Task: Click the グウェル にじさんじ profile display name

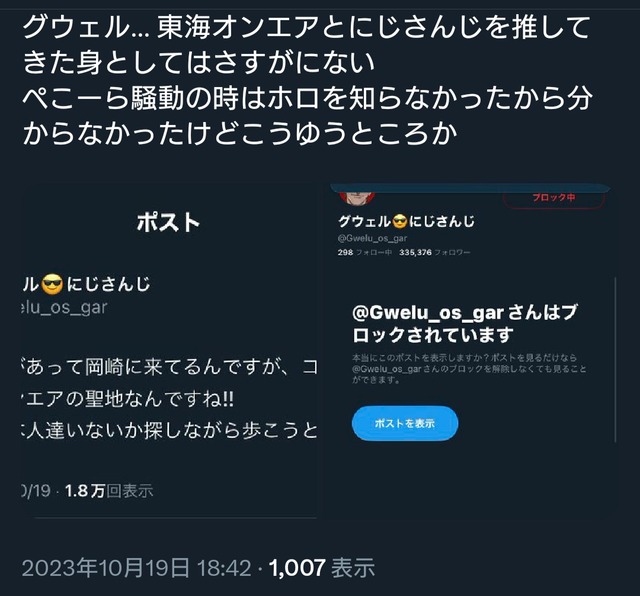Action: pyautogui.click(x=406, y=222)
